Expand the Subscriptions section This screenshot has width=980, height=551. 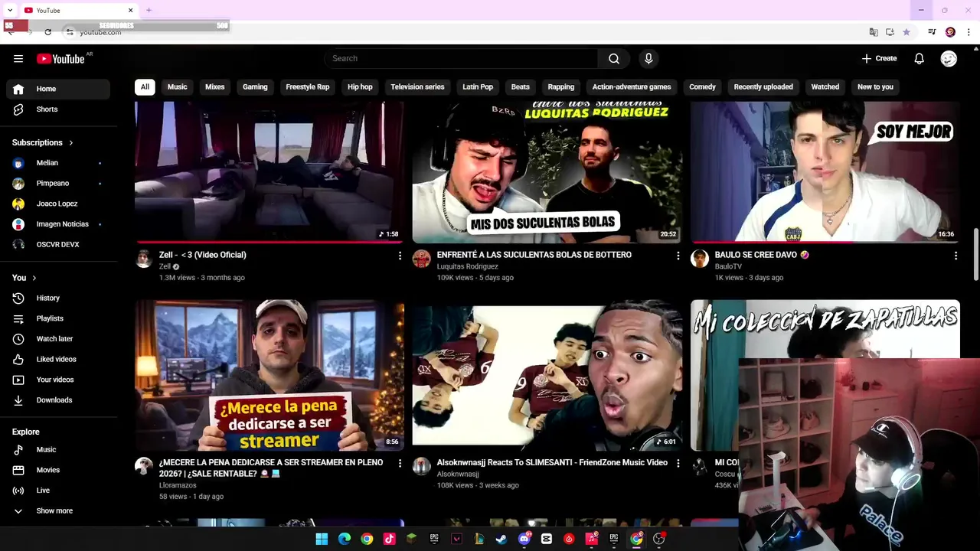[x=43, y=143]
